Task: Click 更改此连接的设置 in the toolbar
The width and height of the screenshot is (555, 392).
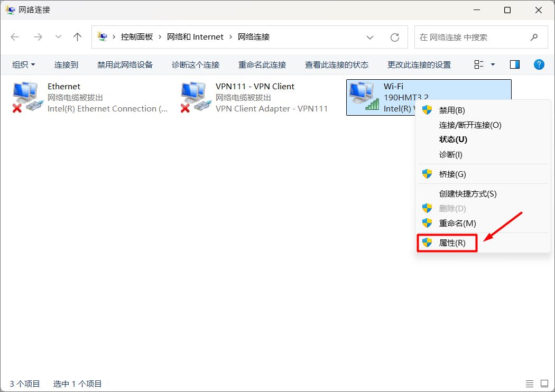Action: (419, 65)
